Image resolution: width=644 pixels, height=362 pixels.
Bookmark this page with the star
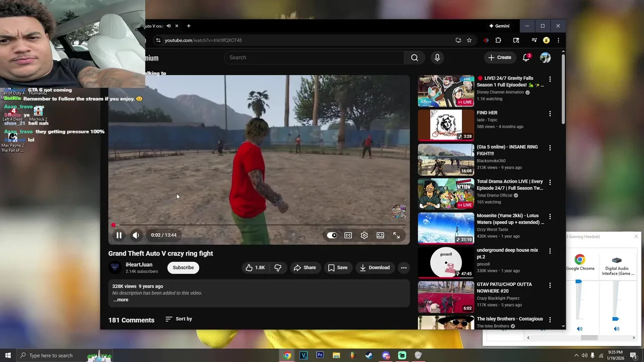pos(469,40)
